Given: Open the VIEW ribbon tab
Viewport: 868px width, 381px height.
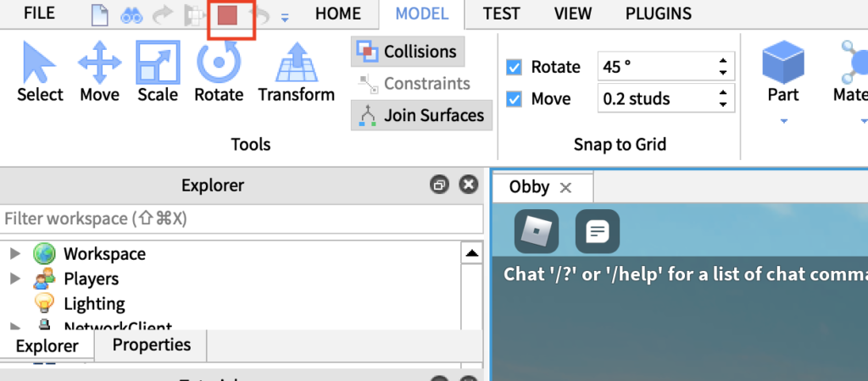Looking at the screenshot, I should (x=573, y=14).
